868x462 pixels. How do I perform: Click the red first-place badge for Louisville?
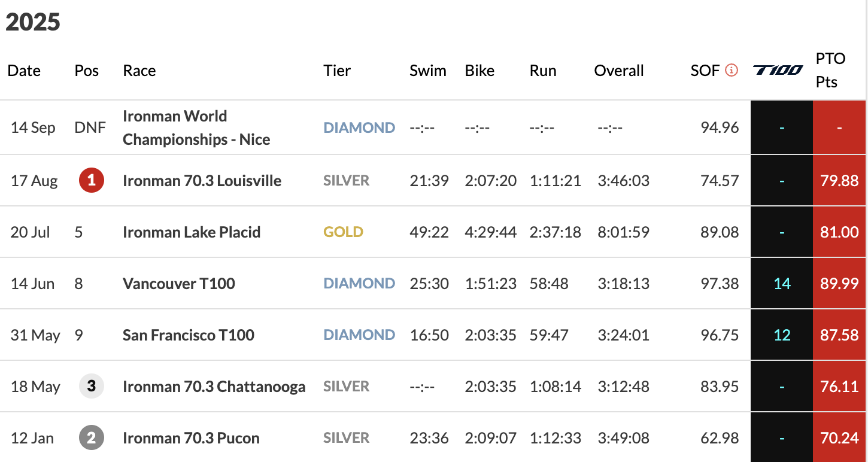[x=92, y=181]
